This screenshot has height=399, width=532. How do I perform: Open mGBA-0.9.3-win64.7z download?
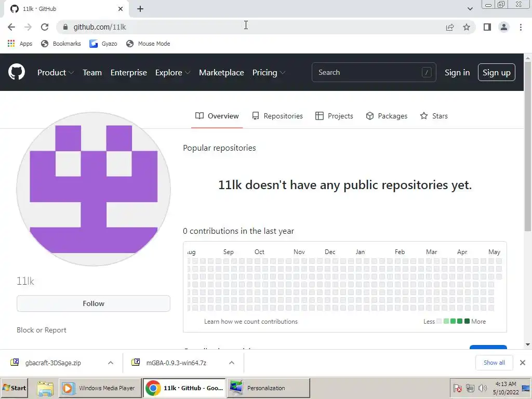tap(176, 363)
